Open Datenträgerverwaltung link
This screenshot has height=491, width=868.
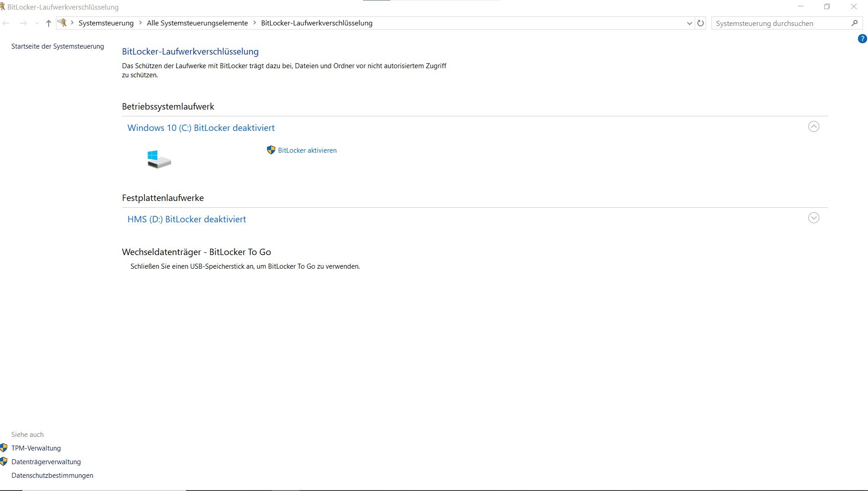(x=46, y=462)
